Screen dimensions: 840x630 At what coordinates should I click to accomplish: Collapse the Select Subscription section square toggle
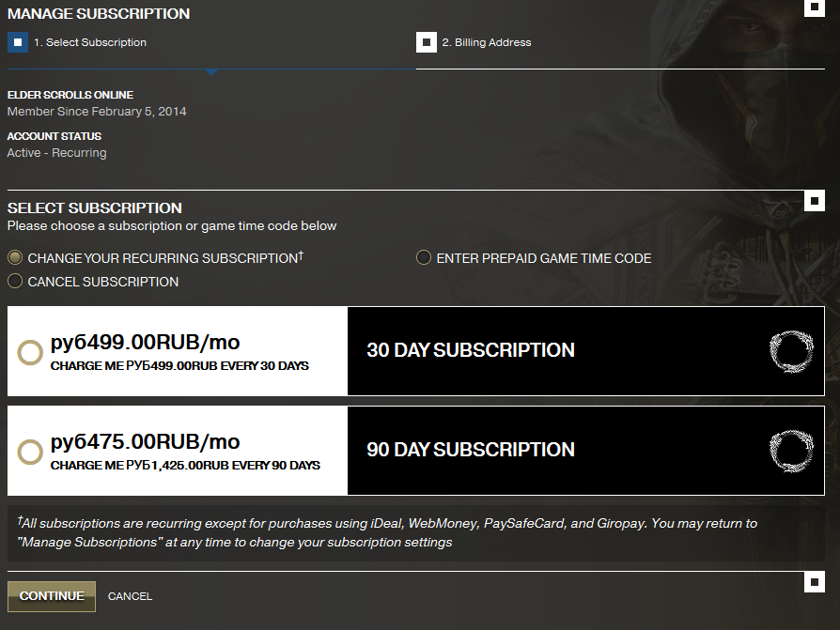[815, 201]
